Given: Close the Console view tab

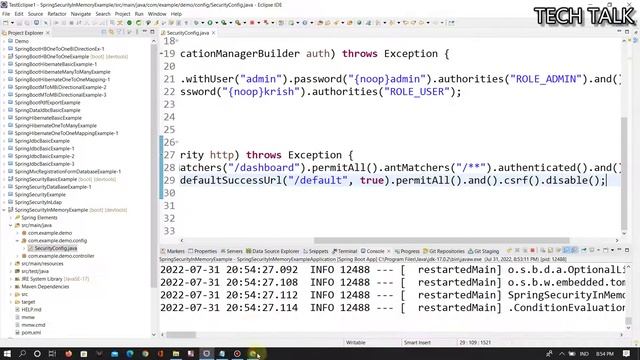Looking at the screenshot, I should click(x=389, y=251).
